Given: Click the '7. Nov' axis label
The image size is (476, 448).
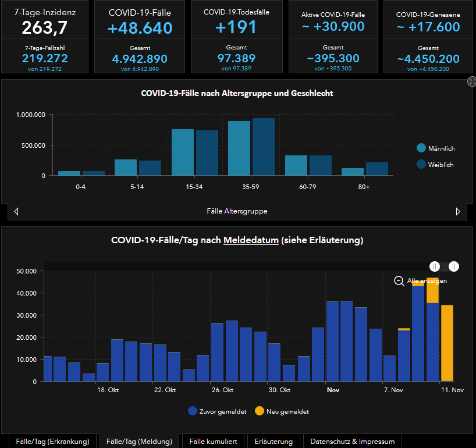Looking at the screenshot, I should pyautogui.click(x=393, y=390).
